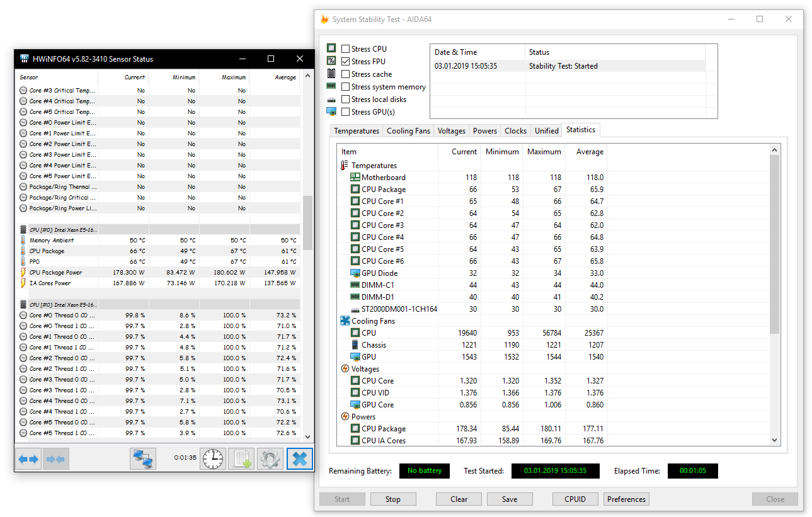Tick the Stress local disks checkbox
This screenshot has width=812, height=517.
(x=345, y=99)
